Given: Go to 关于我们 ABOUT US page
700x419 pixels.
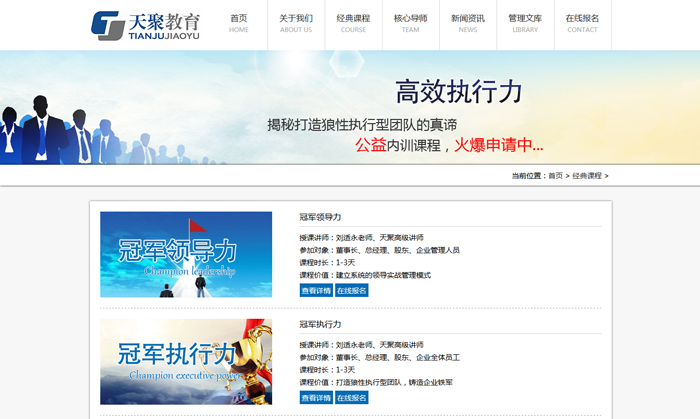Looking at the screenshot, I should 296,23.
